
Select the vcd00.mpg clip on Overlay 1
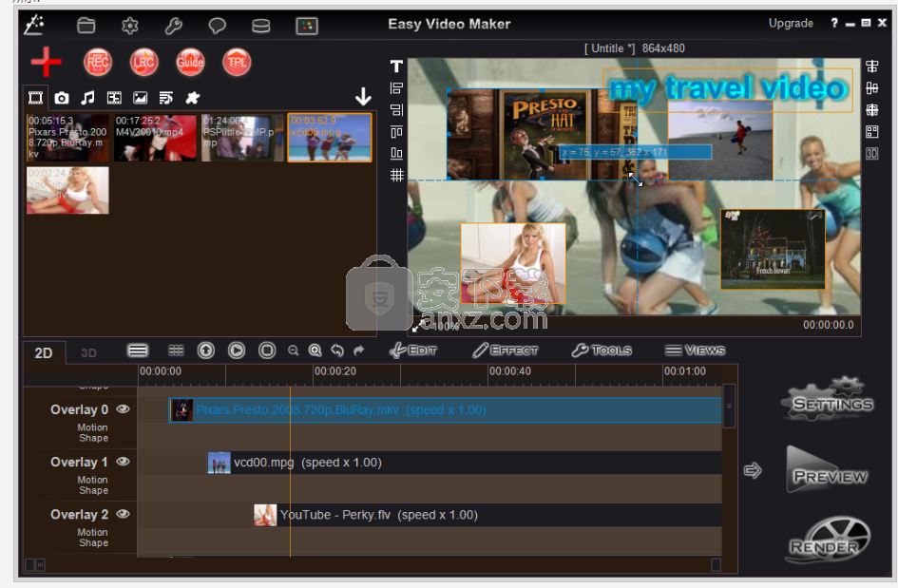pos(465,463)
